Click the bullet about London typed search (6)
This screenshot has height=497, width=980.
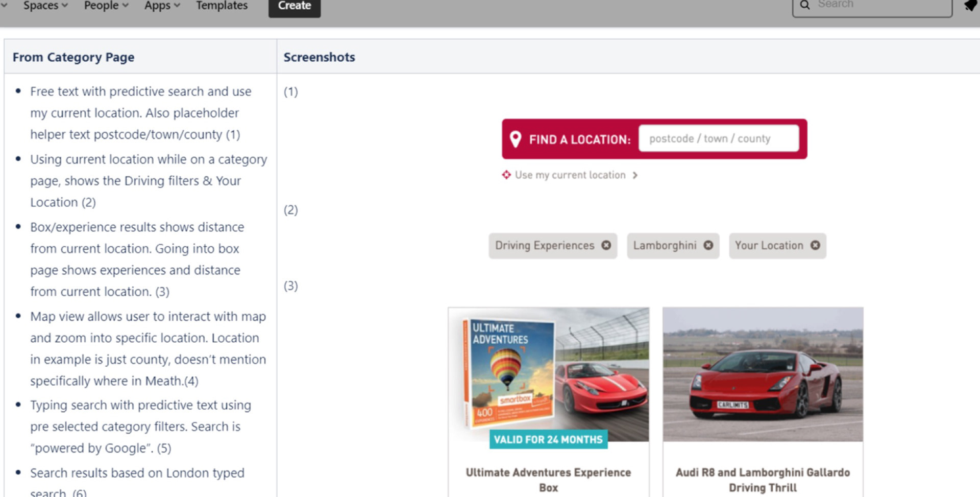(x=137, y=482)
